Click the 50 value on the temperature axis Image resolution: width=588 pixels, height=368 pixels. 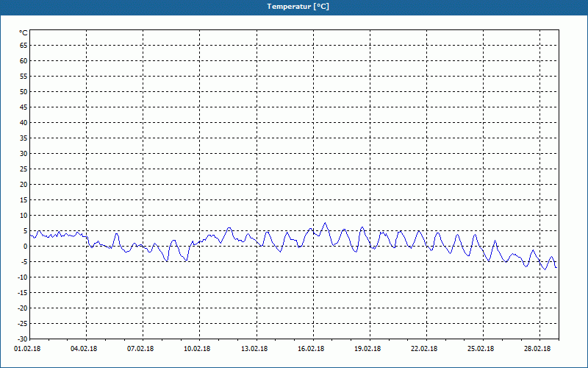(24, 91)
